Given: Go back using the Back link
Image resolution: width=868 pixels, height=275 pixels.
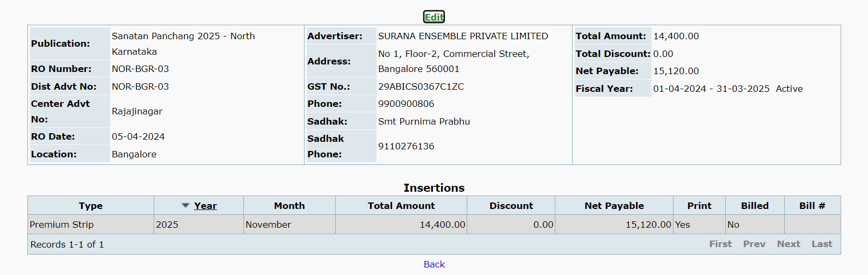Looking at the screenshot, I should 434,264.
